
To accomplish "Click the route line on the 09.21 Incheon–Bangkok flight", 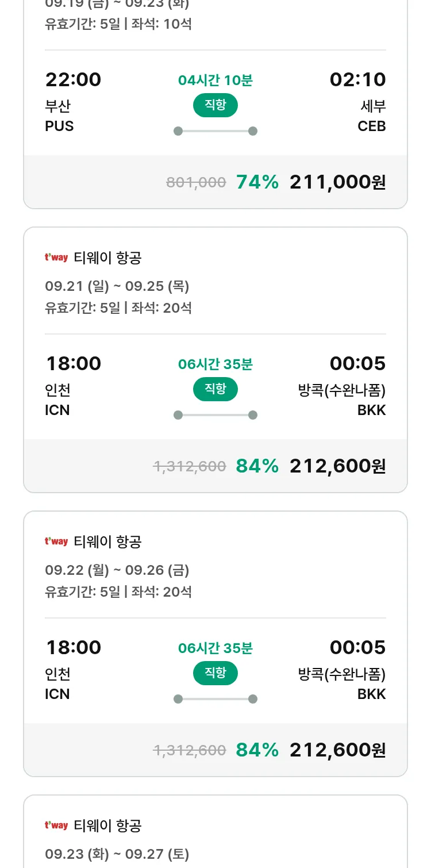I will tap(215, 415).
